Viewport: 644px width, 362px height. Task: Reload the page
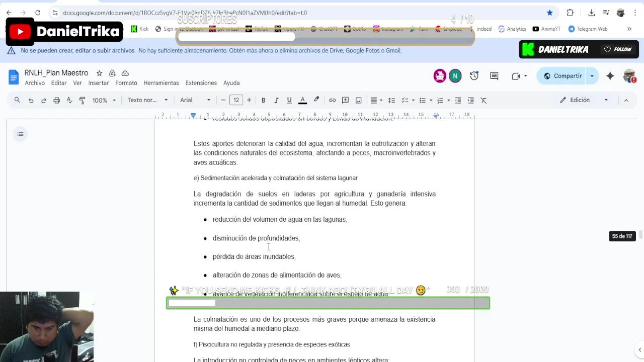38,13
